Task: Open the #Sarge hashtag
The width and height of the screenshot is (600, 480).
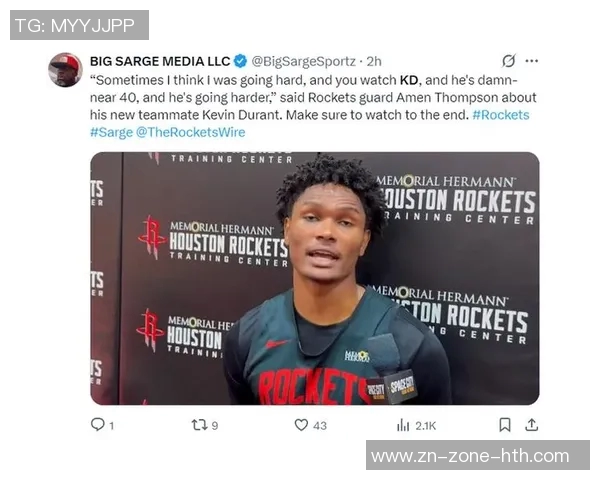Action: coord(109,132)
